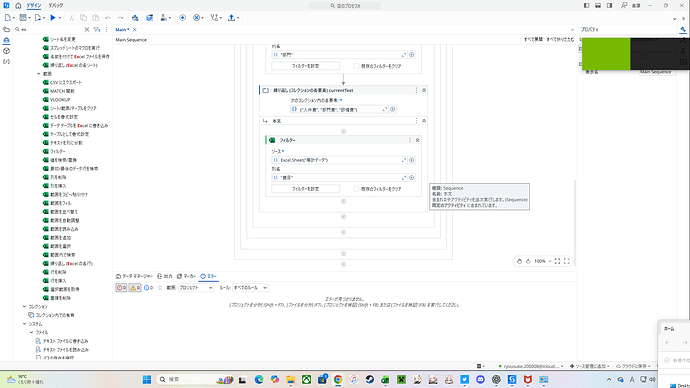690x388 pixels.
Task: Toggle the yellow warnings count filter
Action: pyautogui.click(x=135, y=288)
